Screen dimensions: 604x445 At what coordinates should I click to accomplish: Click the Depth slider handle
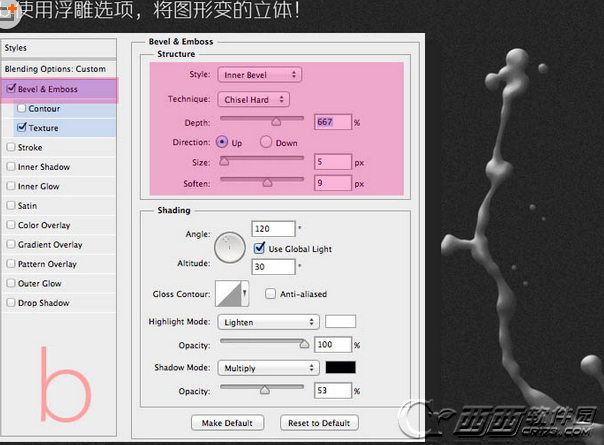[276, 122]
